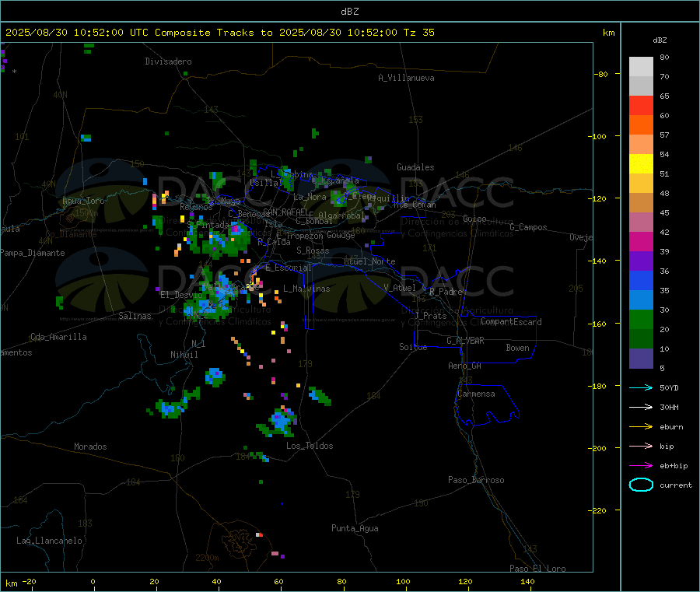Viewport: 700px width, 592px height.
Task: Click the Los_Toldos map label
Action: coord(310,446)
